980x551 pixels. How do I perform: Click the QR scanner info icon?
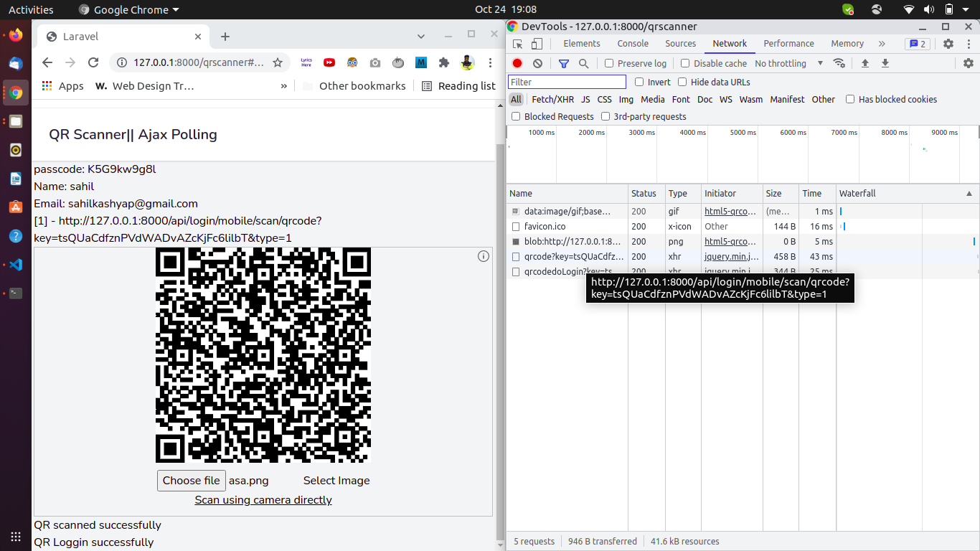[484, 256]
